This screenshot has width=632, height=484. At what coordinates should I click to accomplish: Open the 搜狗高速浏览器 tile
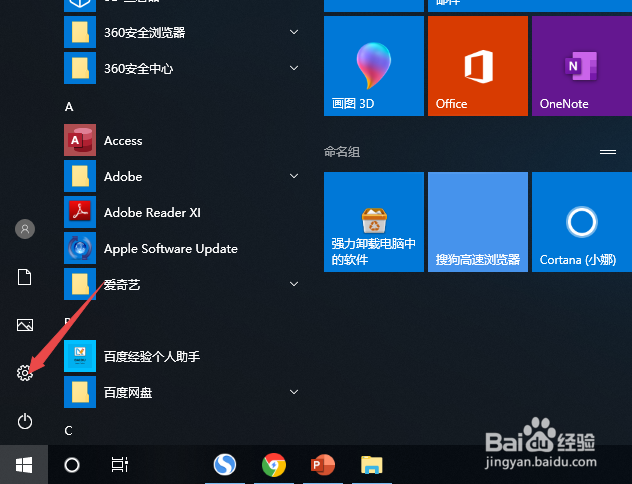click(478, 222)
